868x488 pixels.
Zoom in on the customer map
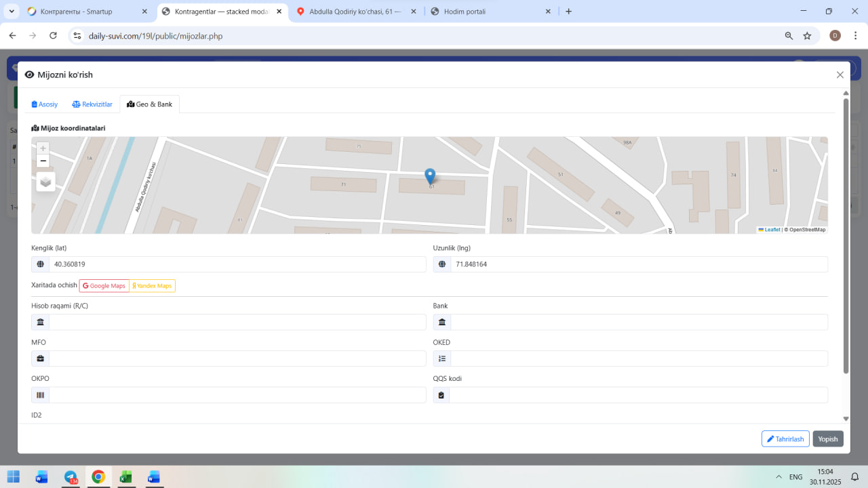(x=43, y=148)
